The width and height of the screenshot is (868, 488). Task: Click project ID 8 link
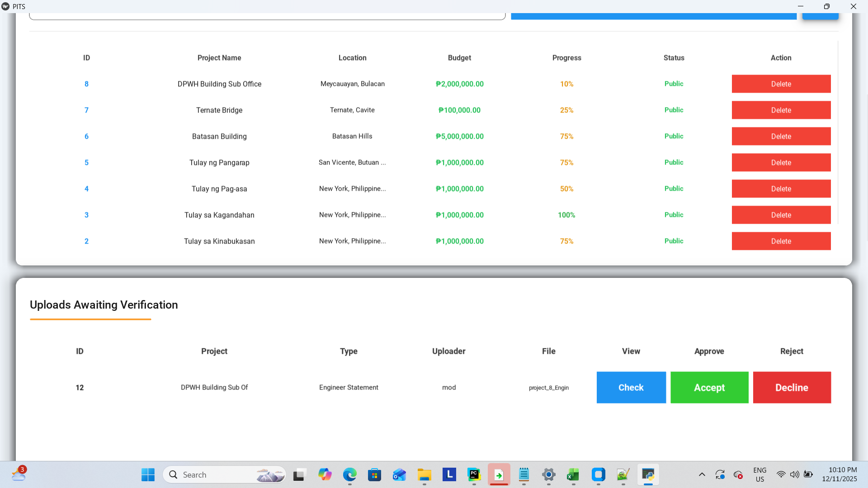pos(86,84)
